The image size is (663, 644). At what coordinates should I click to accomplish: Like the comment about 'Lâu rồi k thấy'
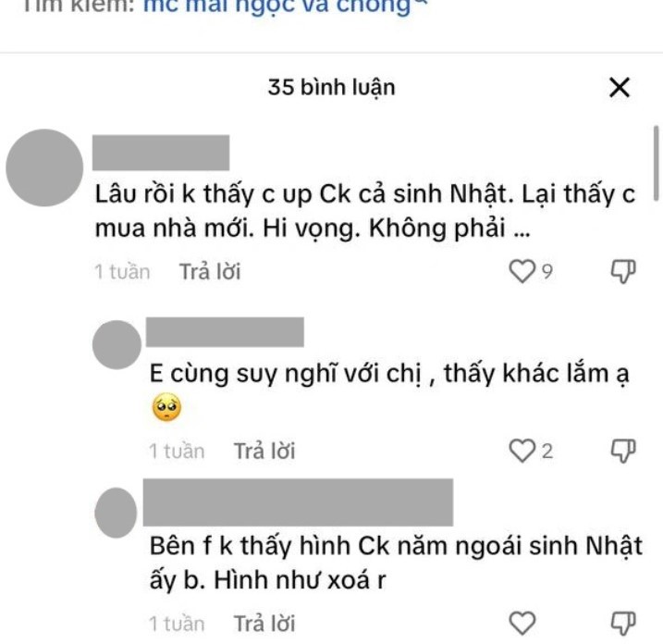[522, 271]
